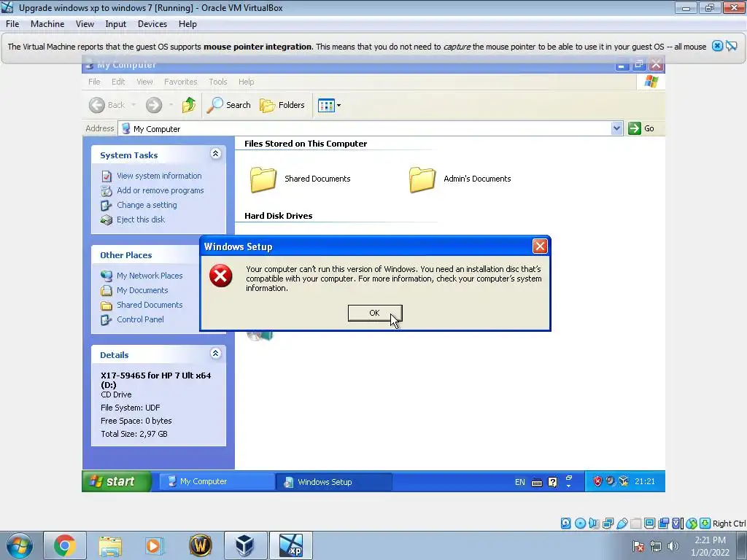Click the VirtualBox Guest Additions XP tray icon
The width and height of the screenshot is (747, 560).
click(623, 481)
